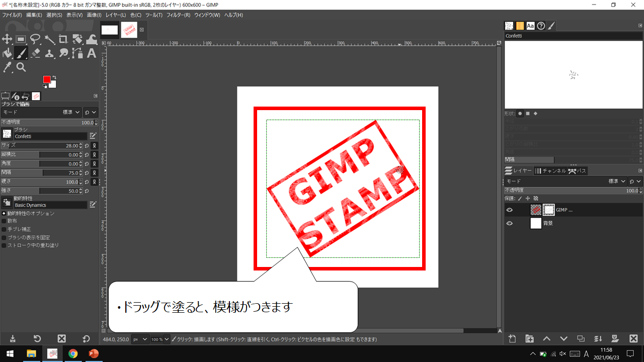Open unit px dropdown in status bar

pyautogui.click(x=140, y=339)
